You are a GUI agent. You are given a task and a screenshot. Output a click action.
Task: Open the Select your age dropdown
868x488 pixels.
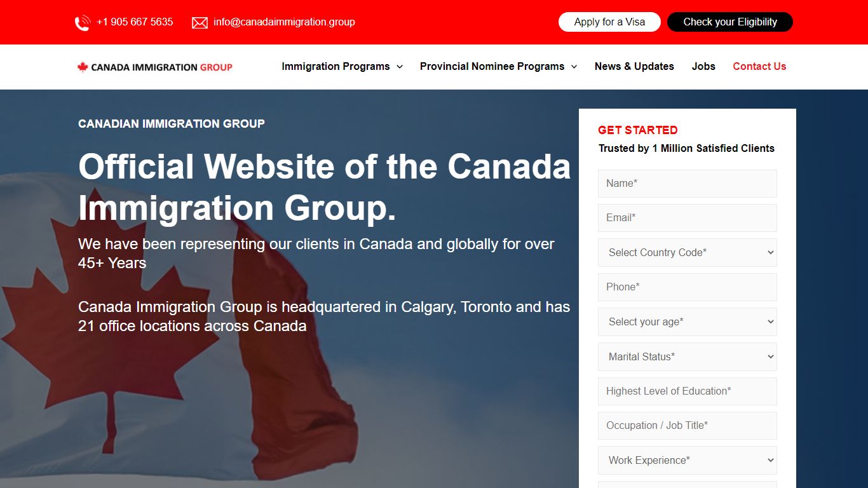[688, 322]
